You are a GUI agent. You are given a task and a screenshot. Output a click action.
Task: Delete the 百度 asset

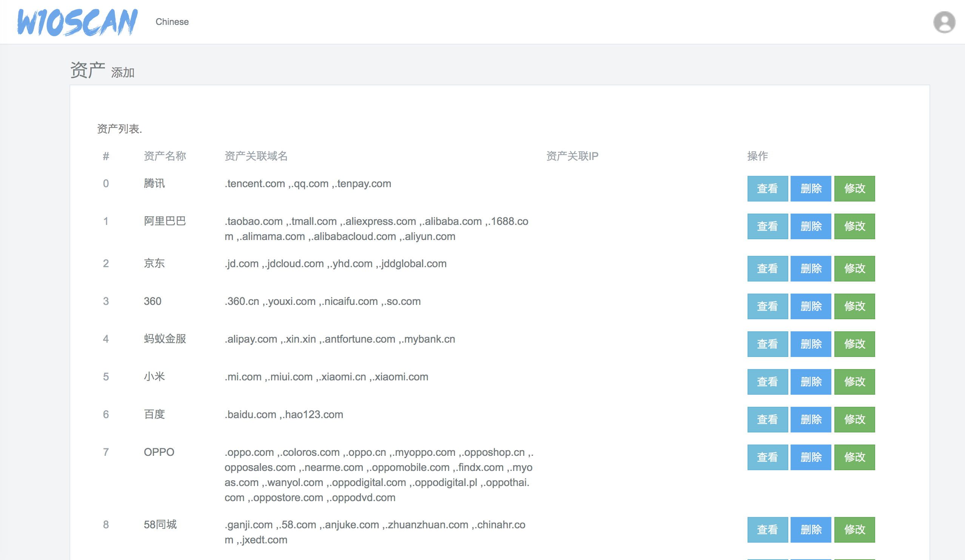(811, 420)
